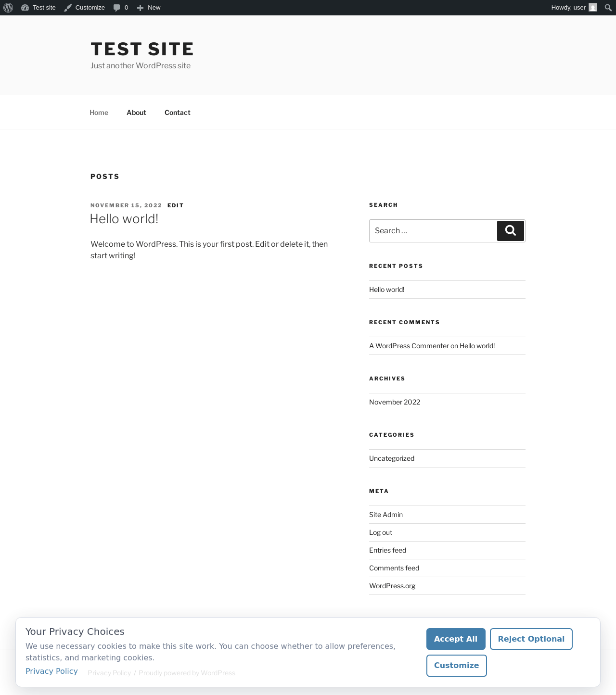
Task: Click the Reject Optional button
Action: pos(531,639)
